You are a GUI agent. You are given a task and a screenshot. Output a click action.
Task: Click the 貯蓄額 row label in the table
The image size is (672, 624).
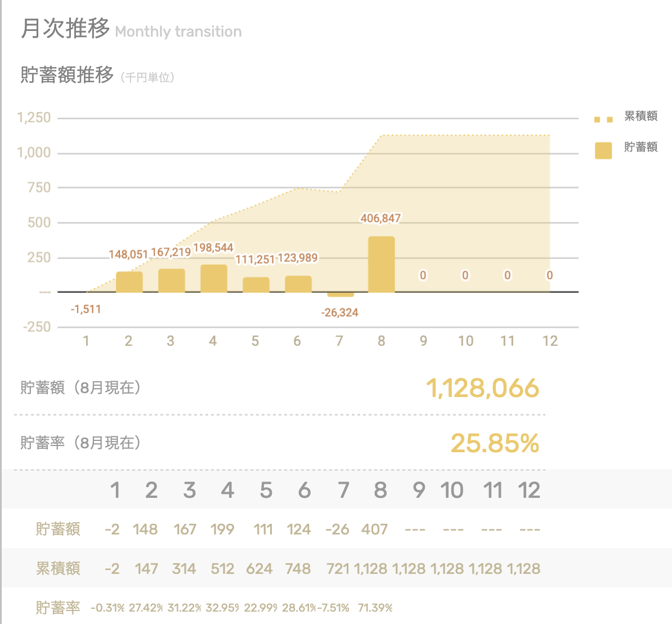(58, 529)
